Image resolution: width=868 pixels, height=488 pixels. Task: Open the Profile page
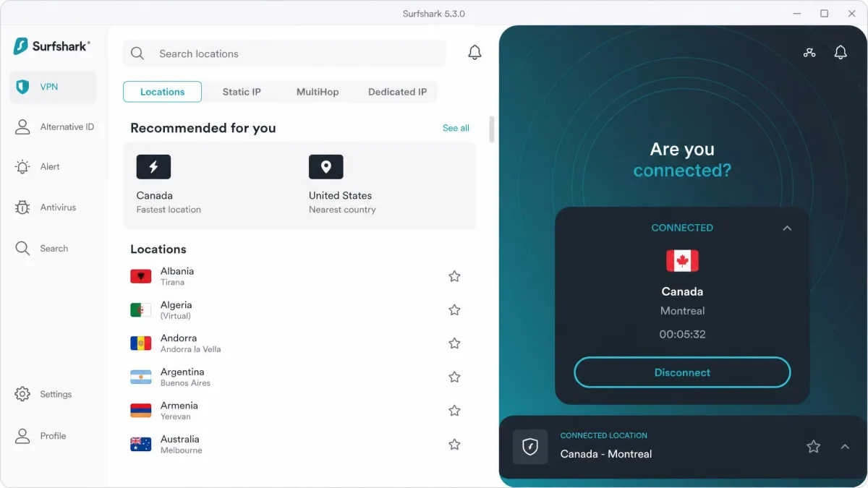[x=42, y=436]
